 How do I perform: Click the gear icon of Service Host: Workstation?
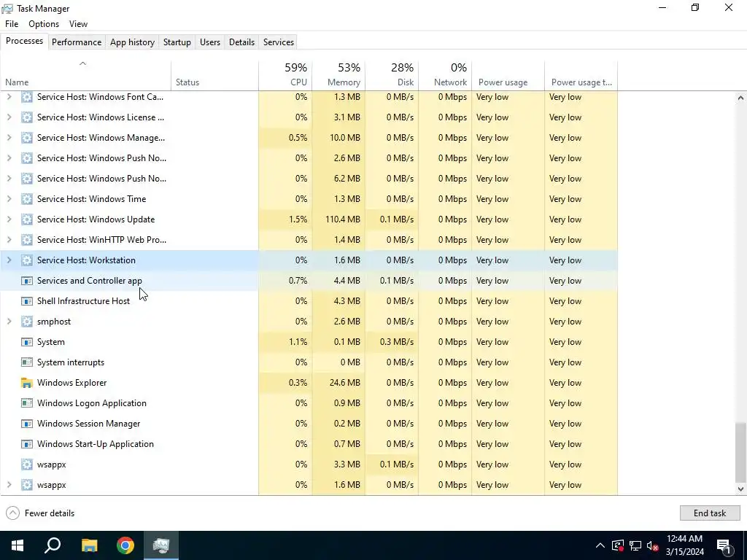pos(27,260)
